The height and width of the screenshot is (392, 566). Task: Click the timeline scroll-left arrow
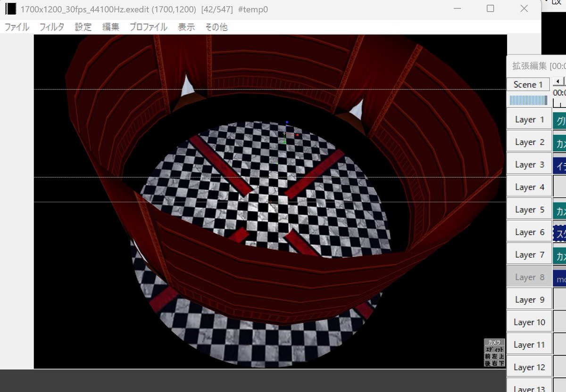[x=558, y=81]
